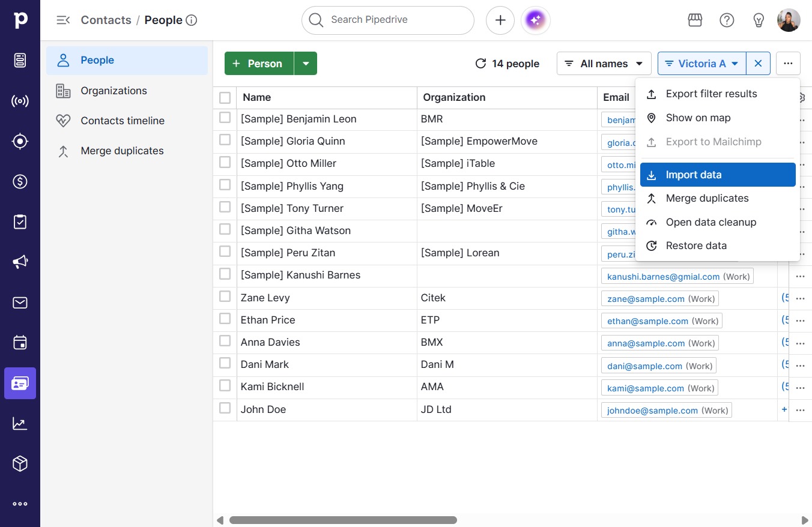This screenshot has height=527, width=812.
Task: Open the Victoria A filter dropdown
Action: (x=702, y=64)
